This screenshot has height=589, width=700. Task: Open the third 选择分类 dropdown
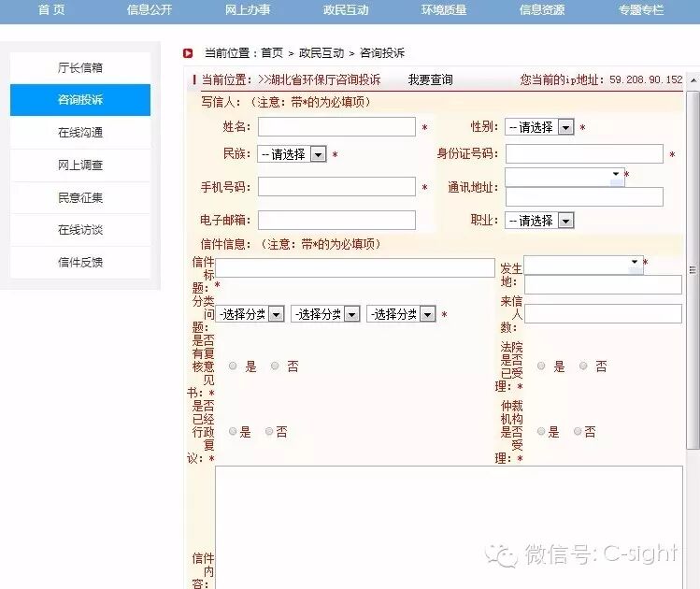pyautogui.click(x=401, y=314)
